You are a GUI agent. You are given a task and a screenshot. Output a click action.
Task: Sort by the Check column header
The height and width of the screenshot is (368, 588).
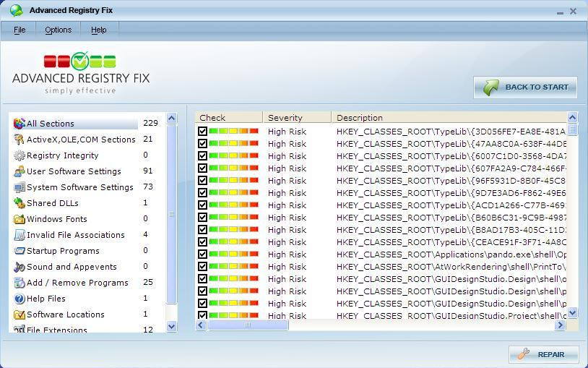pos(229,118)
